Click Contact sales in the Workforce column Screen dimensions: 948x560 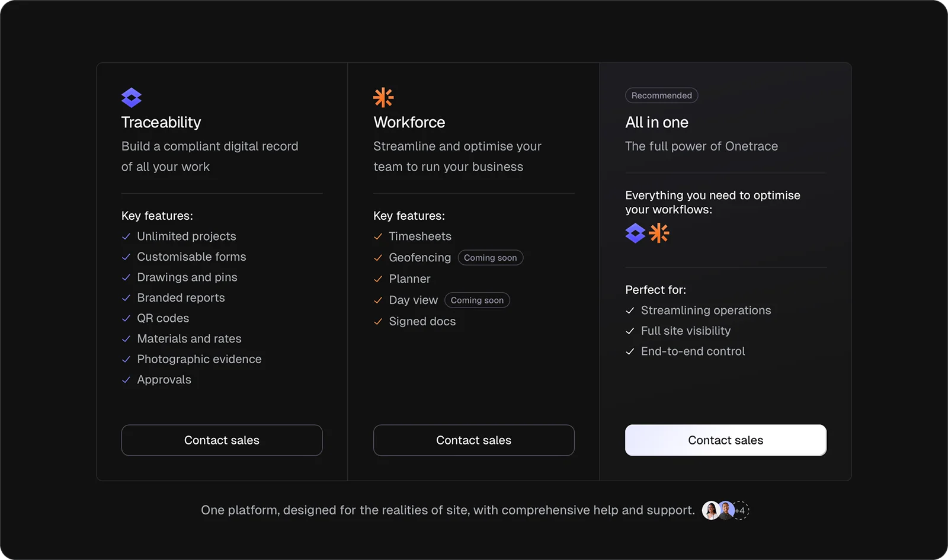pos(473,440)
